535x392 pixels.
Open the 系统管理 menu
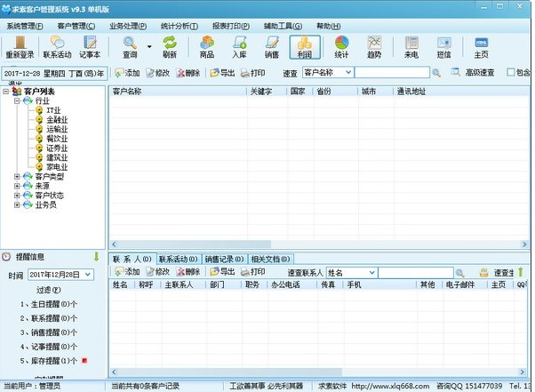point(25,26)
